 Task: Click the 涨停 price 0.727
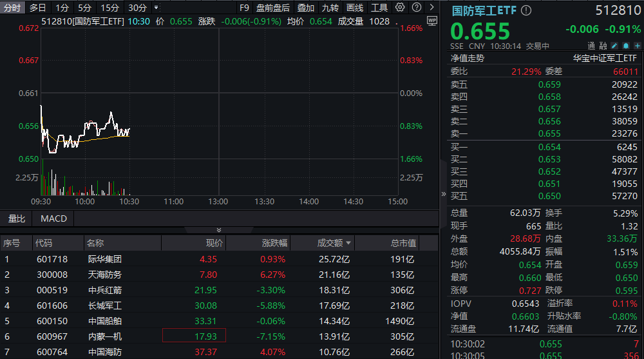coord(530,291)
